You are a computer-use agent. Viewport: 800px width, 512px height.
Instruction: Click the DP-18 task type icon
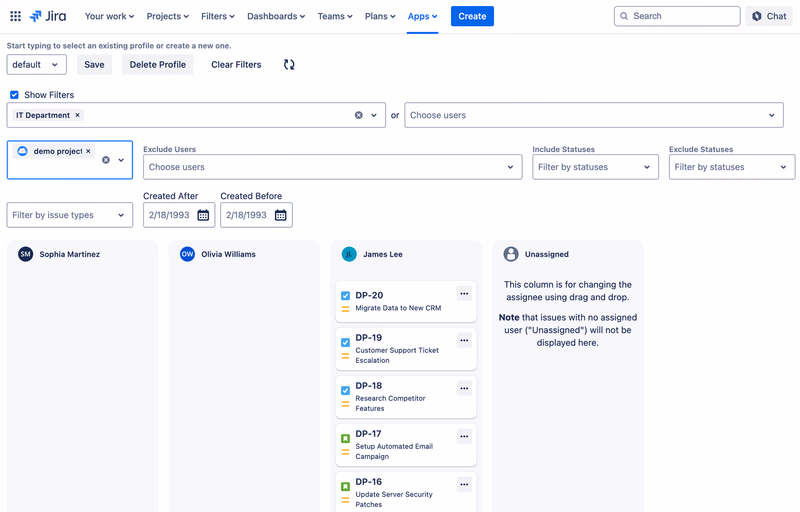tap(345, 390)
